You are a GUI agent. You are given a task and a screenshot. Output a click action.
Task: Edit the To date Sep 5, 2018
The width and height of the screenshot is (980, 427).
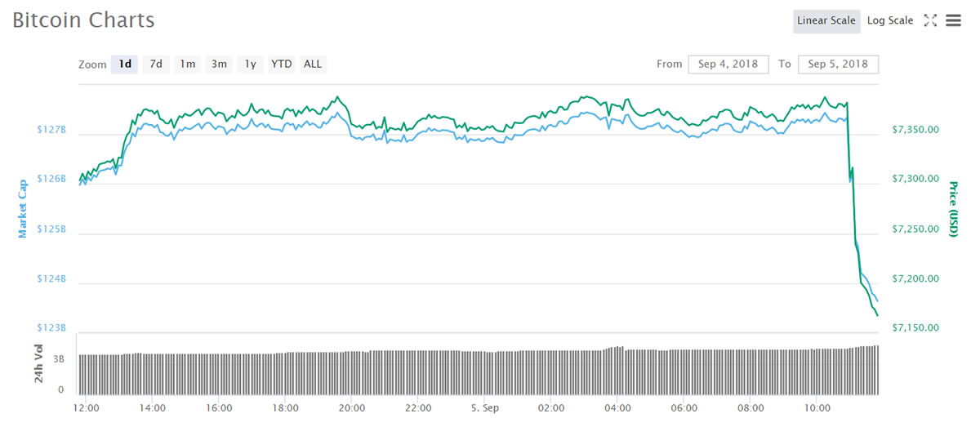[x=839, y=64]
